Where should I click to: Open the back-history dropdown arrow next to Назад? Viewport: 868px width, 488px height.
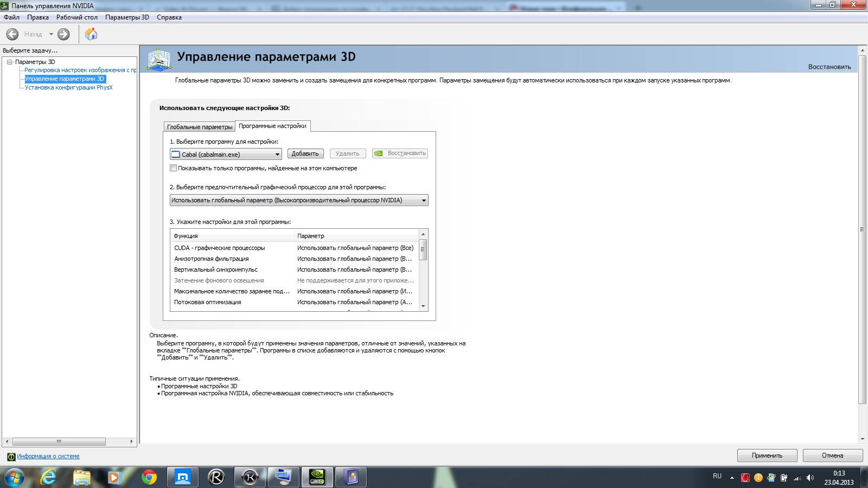click(x=51, y=34)
